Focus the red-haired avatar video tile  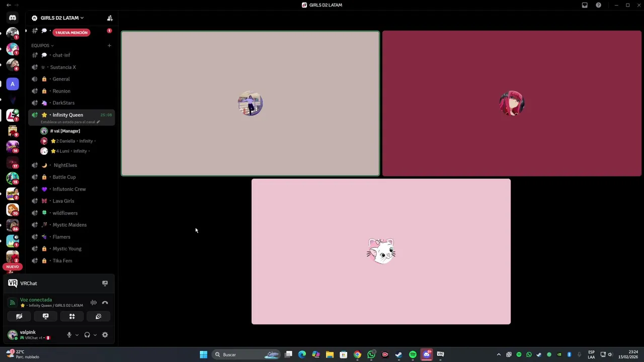pyautogui.click(x=512, y=104)
